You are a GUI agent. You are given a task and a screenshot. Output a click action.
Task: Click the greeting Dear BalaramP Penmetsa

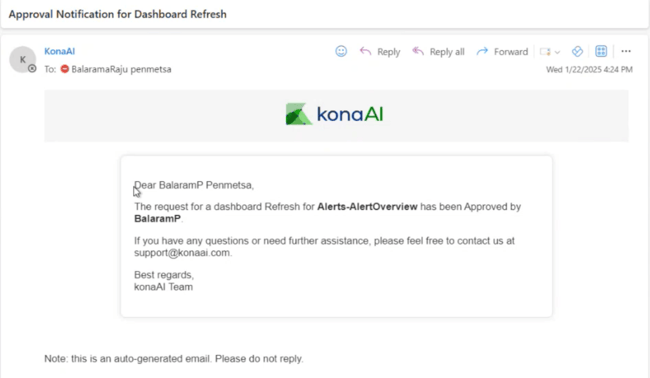(194, 185)
